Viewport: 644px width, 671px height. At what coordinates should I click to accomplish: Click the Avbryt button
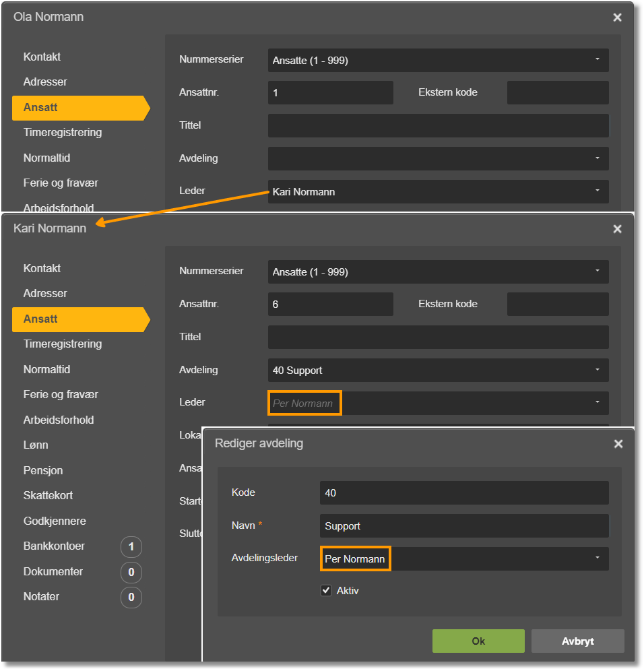coord(578,641)
